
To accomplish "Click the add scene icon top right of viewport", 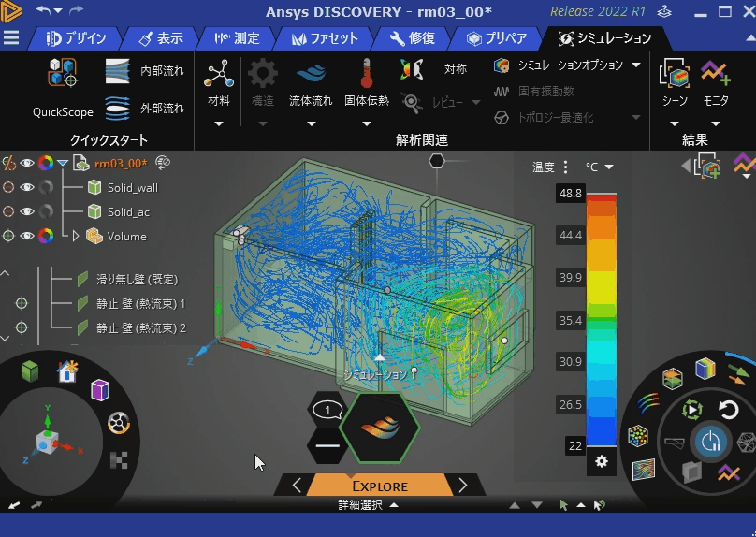I will click(706, 167).
